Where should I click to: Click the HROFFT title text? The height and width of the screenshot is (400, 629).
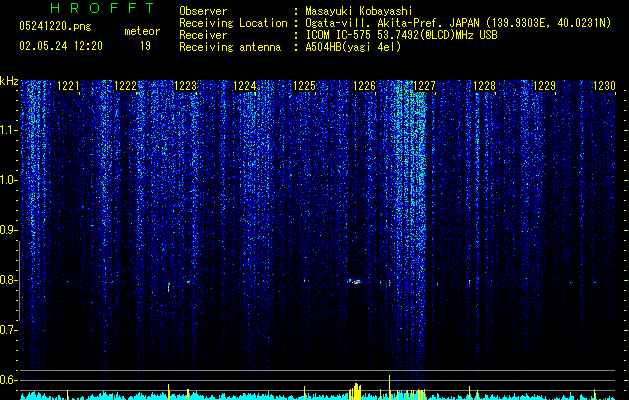click(x=103, y=8)
